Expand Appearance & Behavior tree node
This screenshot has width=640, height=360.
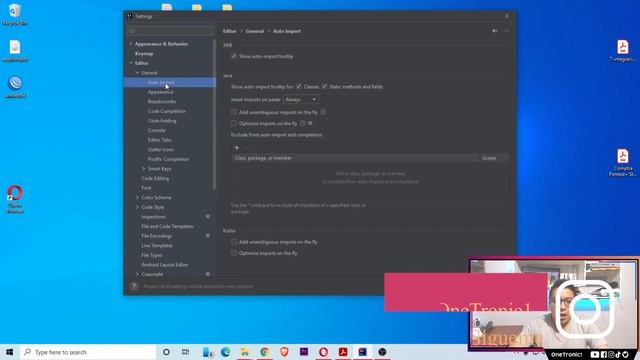(131, 44)
